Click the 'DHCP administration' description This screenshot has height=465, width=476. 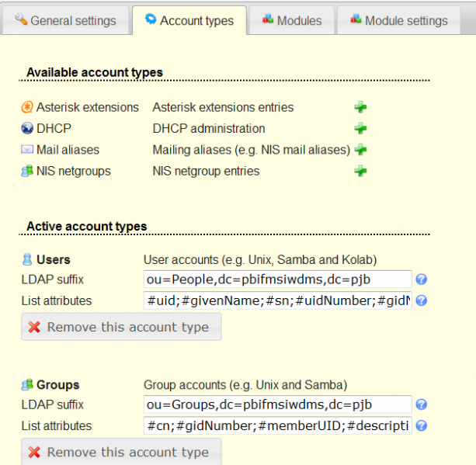point(209,129)
